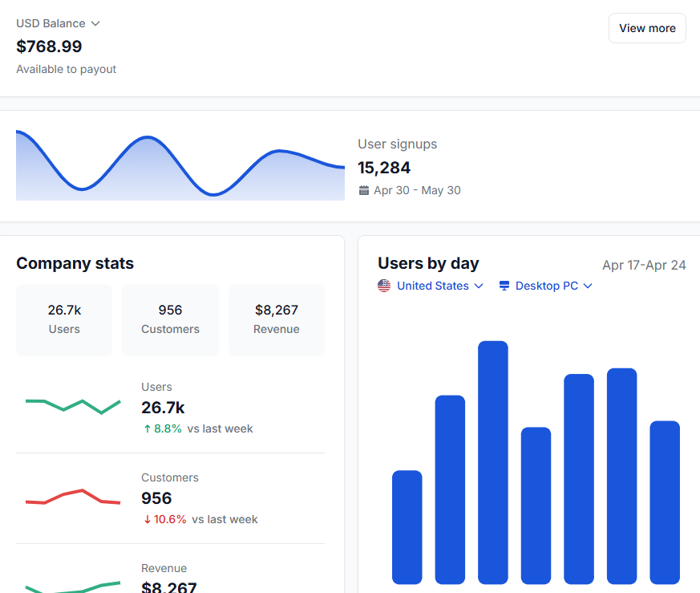The image size is (700, 593).
Task: Click the chevron next to USD Balance
Action: pos(95,23)
